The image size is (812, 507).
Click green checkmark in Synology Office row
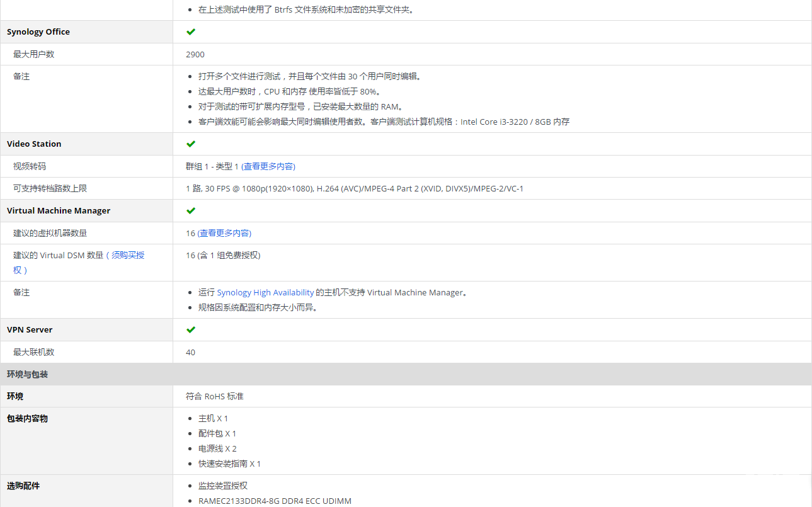(x=191, y=31)
